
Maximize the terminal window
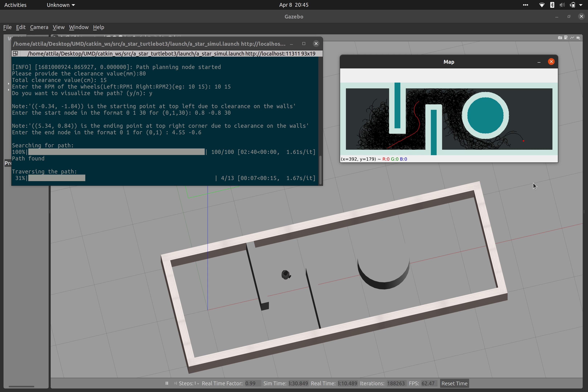pos(304,44)
